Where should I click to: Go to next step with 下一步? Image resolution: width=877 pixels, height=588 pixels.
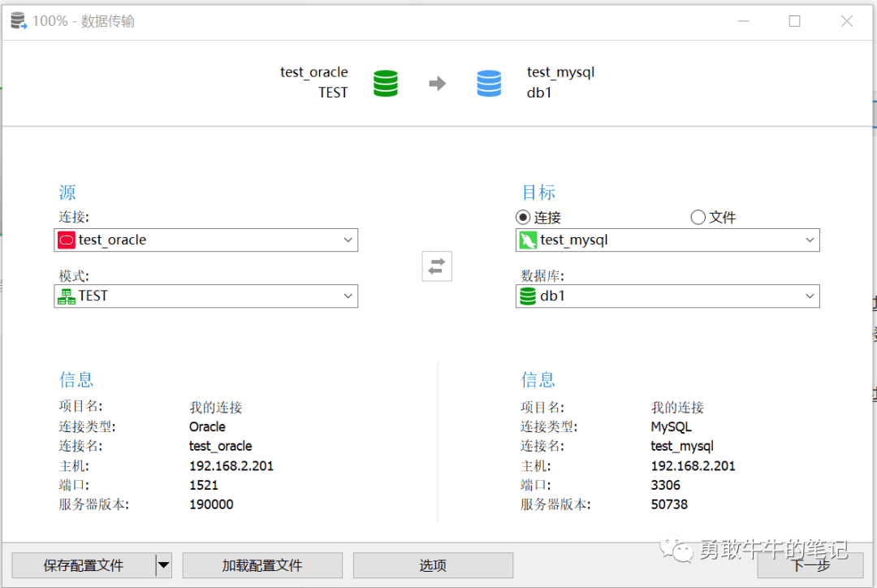pyautogui.click(x=810, y=565)
